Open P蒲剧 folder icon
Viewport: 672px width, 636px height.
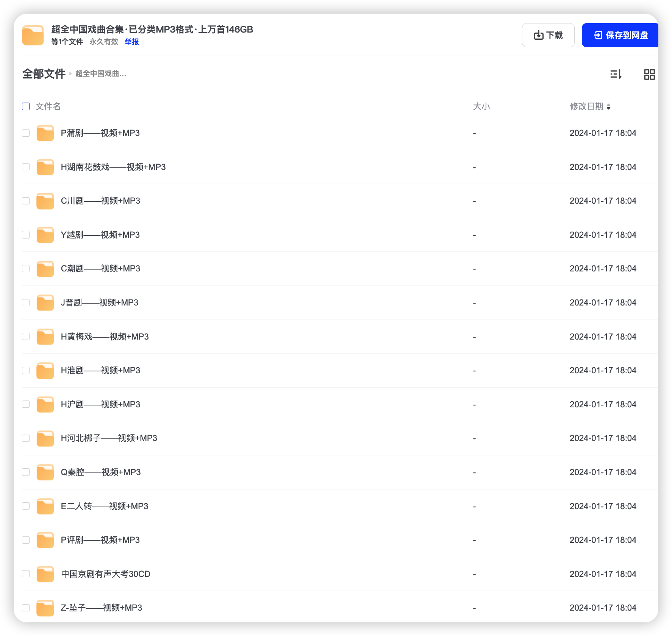coord(45,133)
